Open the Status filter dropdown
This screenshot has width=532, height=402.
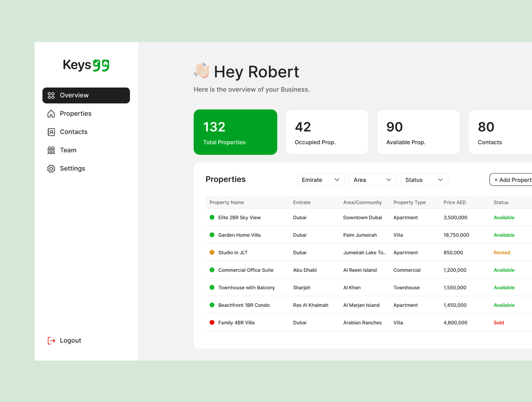pyautogui.click(x=424, y=179)
